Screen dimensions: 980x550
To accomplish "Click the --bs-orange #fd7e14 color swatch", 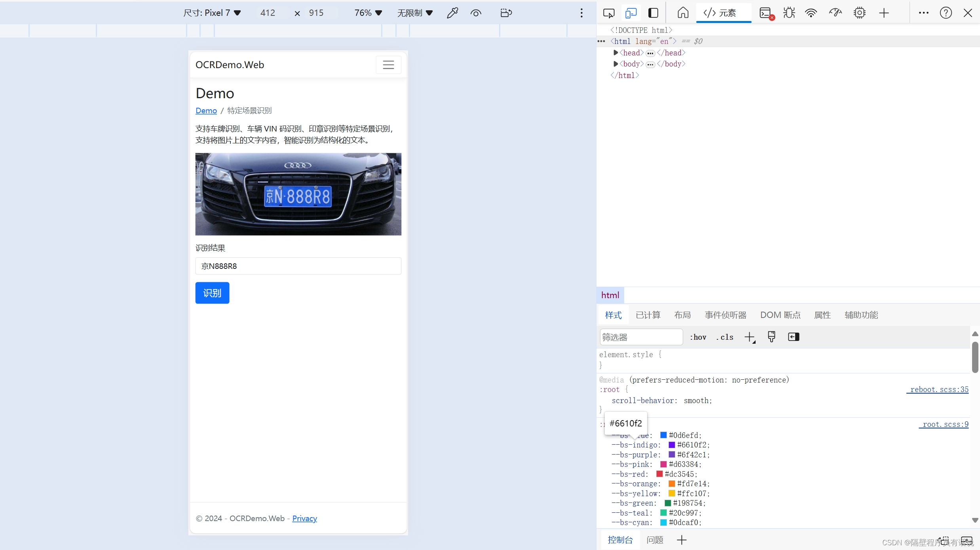I will 672,483.
